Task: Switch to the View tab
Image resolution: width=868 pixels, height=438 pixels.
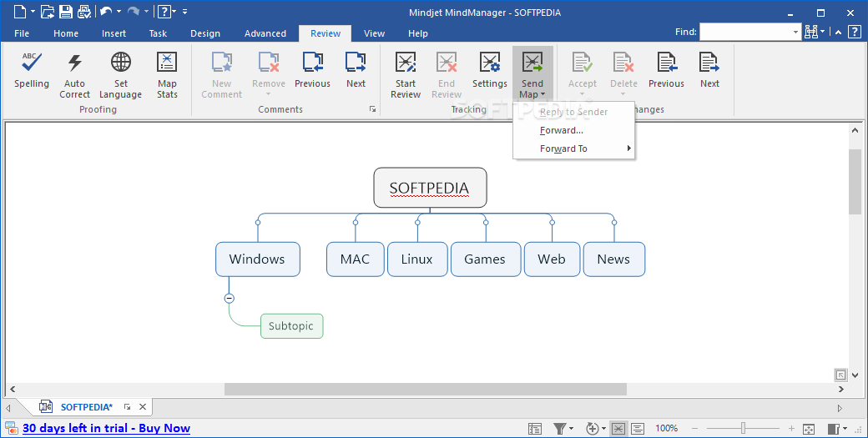Action: (x=374, y=33)
